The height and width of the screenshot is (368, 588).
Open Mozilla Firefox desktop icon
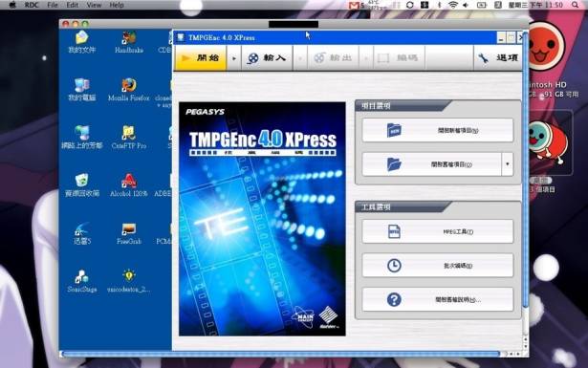pyautogui.click(x=129, y=90)
